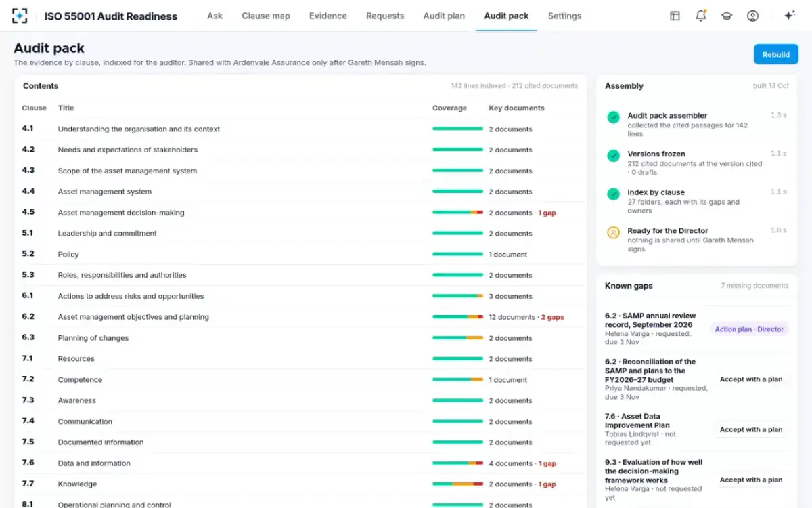This screenshot has width=812, height=508.
Task: Click the Rebuild button
Action: click(x=776, y=54)
